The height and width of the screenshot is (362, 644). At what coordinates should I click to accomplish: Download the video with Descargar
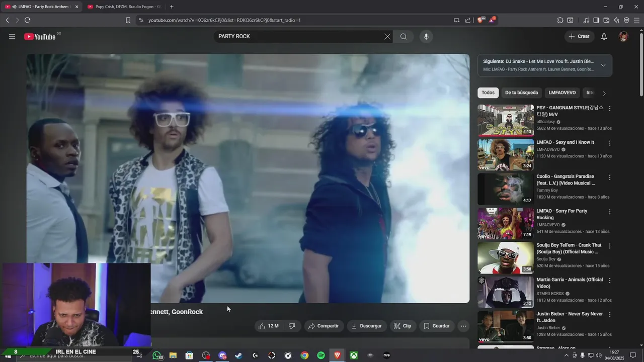coord(367,326)
